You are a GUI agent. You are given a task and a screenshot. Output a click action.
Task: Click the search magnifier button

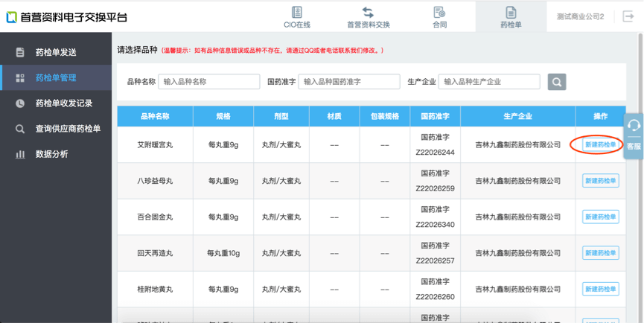coord(557,82)
